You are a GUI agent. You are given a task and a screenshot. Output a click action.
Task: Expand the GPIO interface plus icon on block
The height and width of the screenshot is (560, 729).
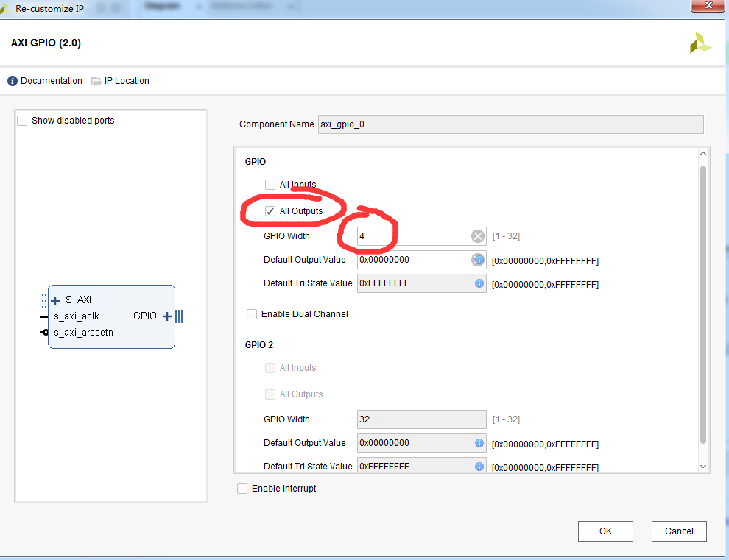point(167,316)
